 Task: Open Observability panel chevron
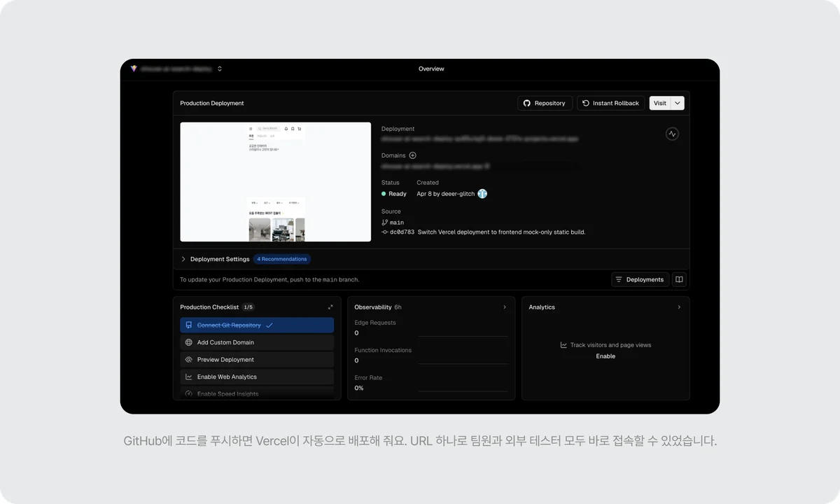pyautogui.click(x=505, y=307)
